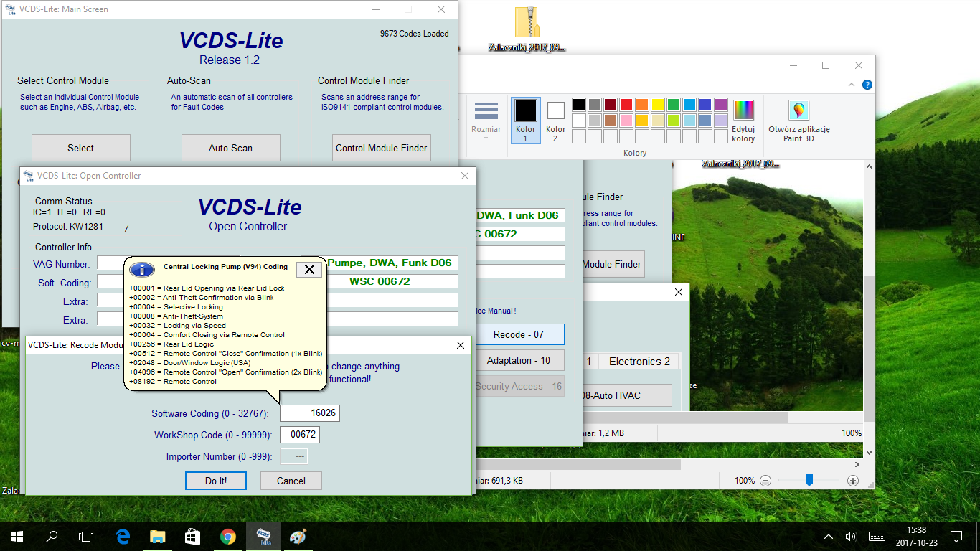This screenshot has height=551, width=980.
Task: Pick the light gray swatch in Paint palette
Action: point(595,121)
